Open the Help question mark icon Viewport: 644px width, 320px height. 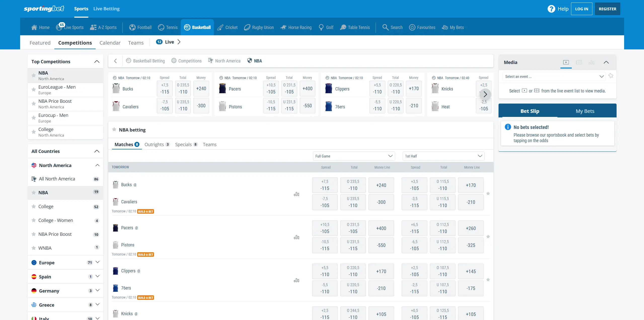[551, 9]
